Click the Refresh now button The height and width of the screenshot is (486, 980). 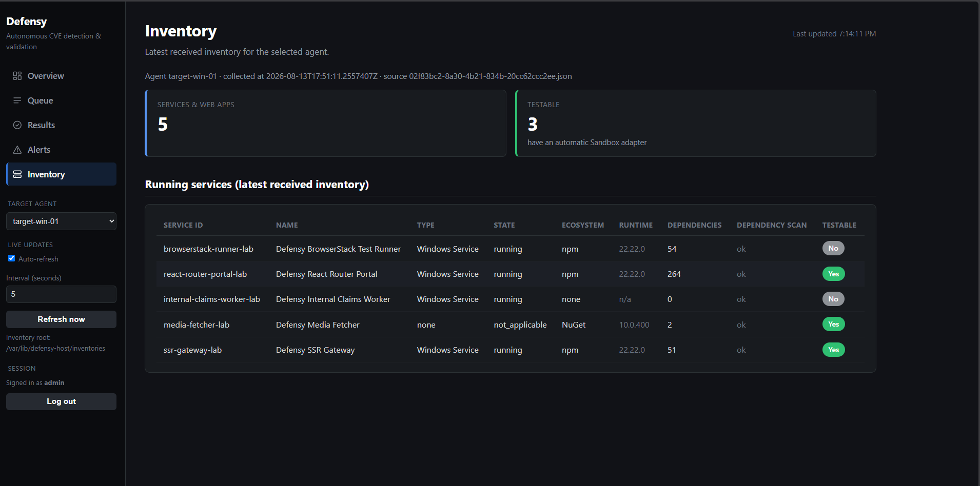click(61, 319)
